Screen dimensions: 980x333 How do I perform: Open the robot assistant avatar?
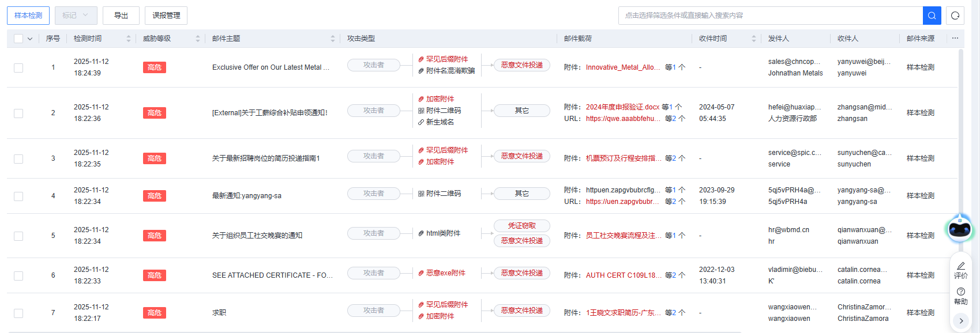tap(959, 229)
